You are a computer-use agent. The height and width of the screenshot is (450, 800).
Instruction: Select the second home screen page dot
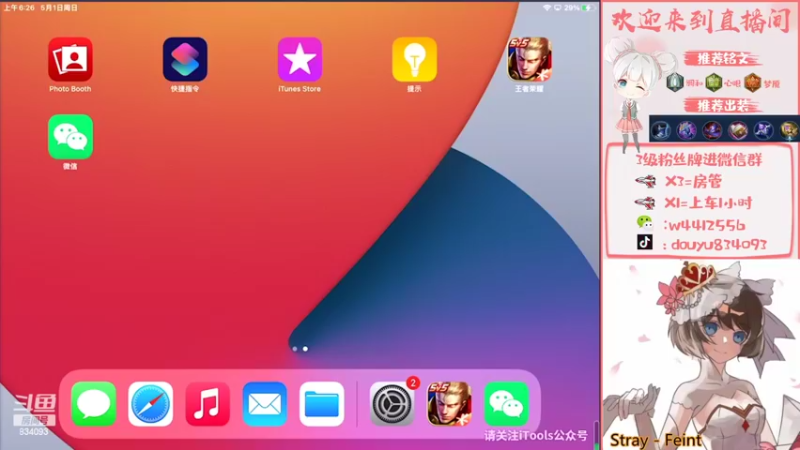coord(305,349)
